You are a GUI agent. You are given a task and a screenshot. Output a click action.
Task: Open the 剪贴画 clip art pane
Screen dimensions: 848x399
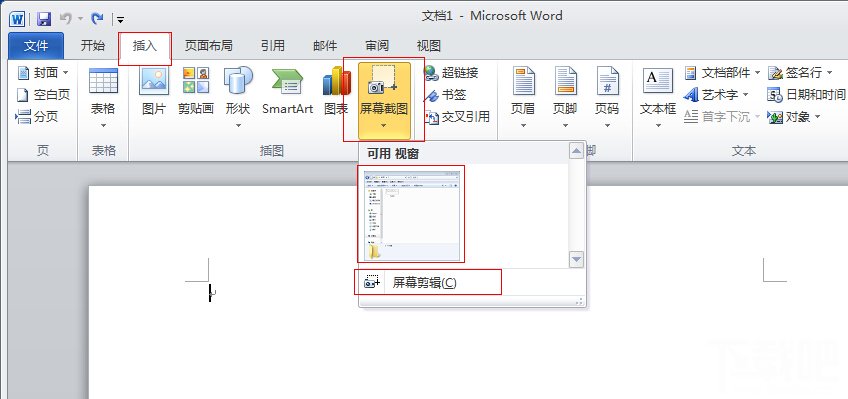[195, 90]
